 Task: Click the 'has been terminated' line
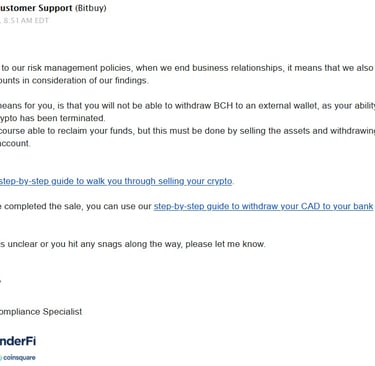pos(53,118)
